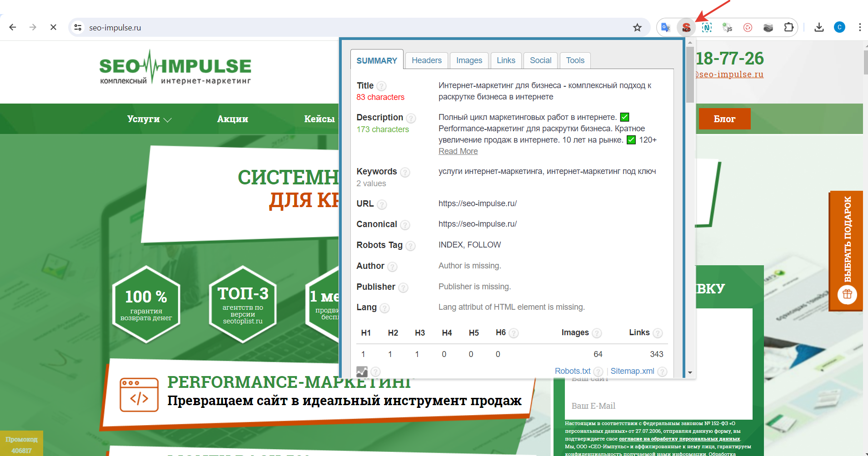The height and width of the screenshot is (456, 868).
Task: Switch to the SUMMARY tab
Action: tap(377, 60)
